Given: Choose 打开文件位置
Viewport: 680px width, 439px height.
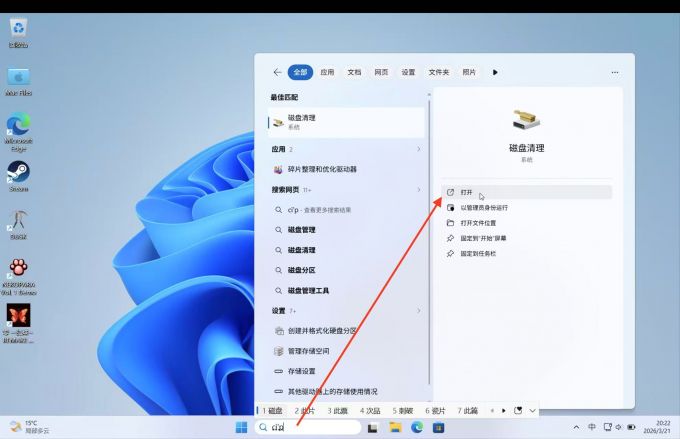Looking at the screenshot, I should (x=526, y=223).
